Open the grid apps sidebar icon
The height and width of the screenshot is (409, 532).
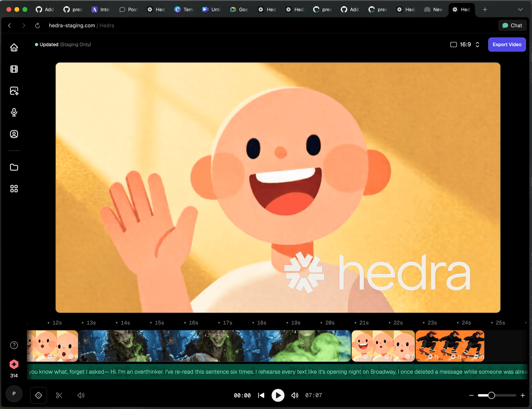[14, 189]
